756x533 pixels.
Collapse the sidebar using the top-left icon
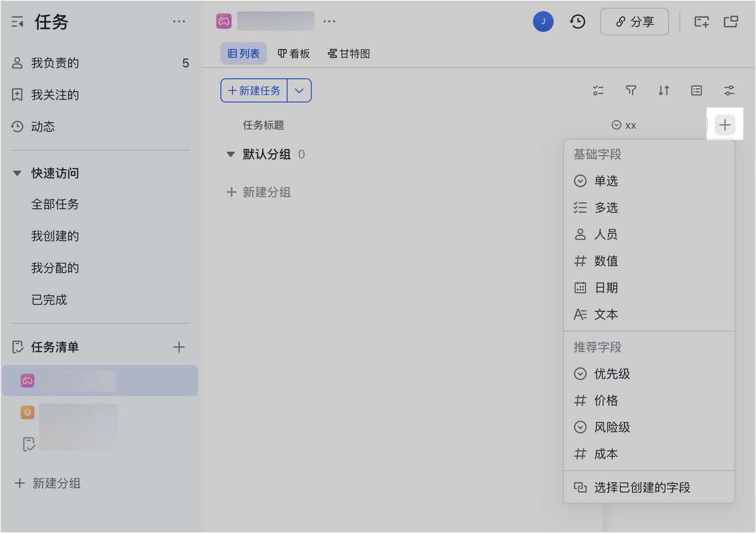tap(17, 22)
